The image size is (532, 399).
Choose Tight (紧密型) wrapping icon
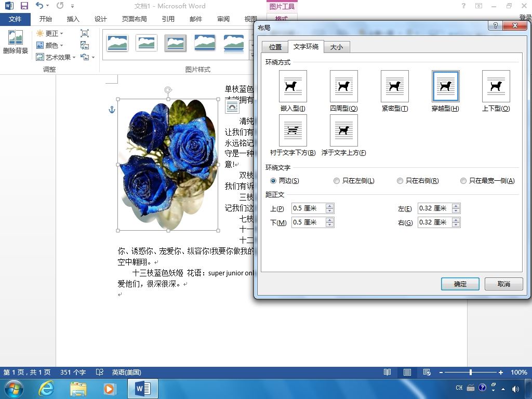[395, 86]
